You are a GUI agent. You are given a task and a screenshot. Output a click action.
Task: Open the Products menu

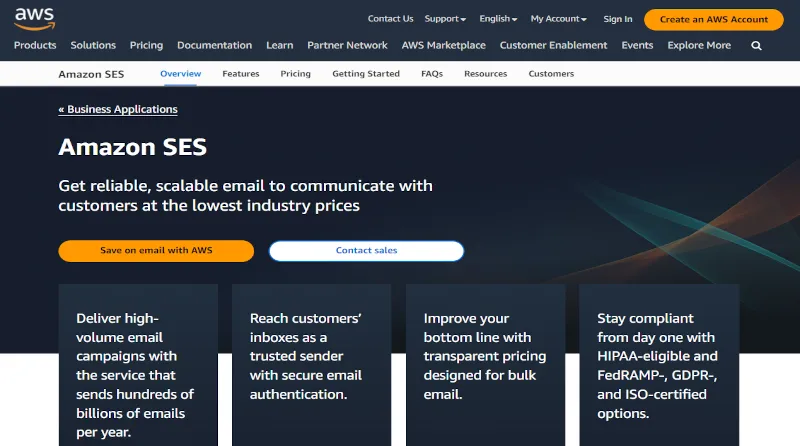pyautogui.click(x=35, y=45)
